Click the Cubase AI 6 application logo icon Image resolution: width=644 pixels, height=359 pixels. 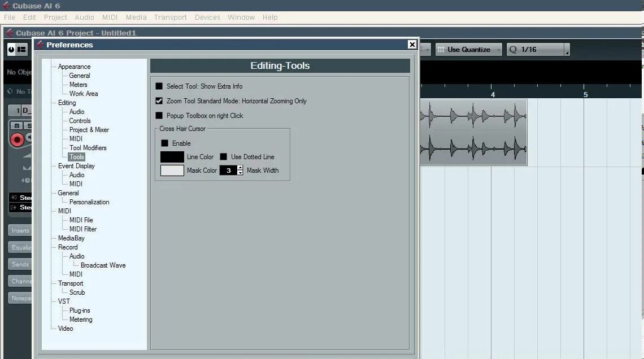6,5
